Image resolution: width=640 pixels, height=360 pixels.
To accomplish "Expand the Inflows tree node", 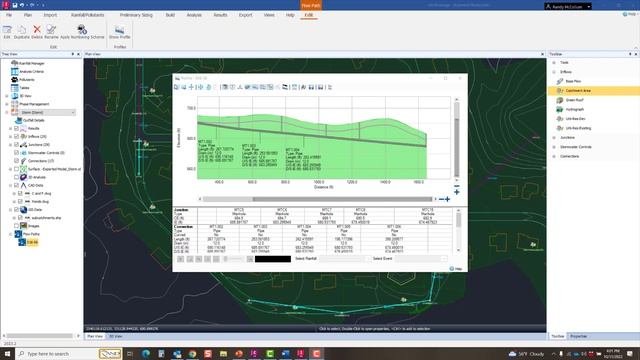I will point(11,137).
